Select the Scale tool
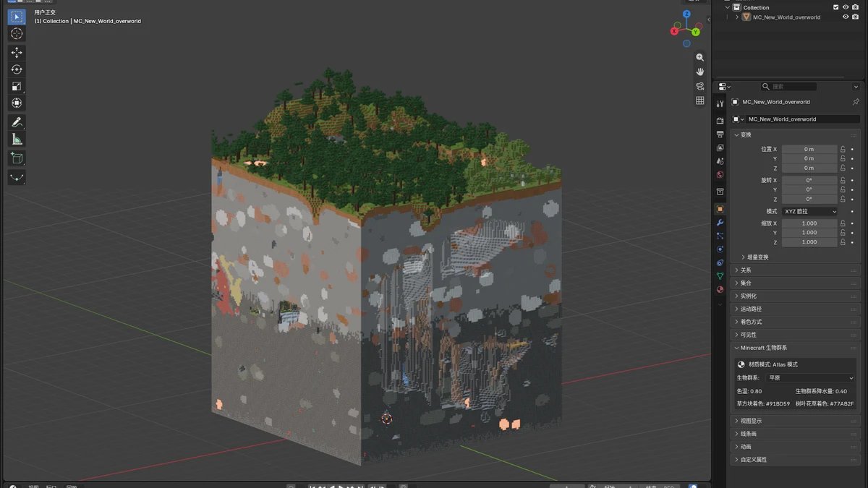 17,86
